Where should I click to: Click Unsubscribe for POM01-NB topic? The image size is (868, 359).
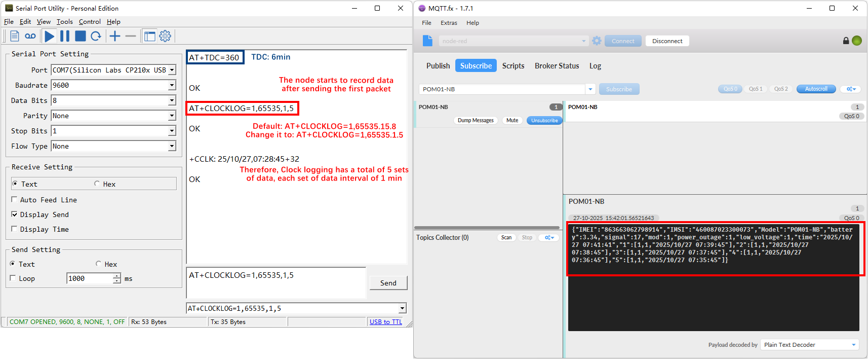click(544, 121)
